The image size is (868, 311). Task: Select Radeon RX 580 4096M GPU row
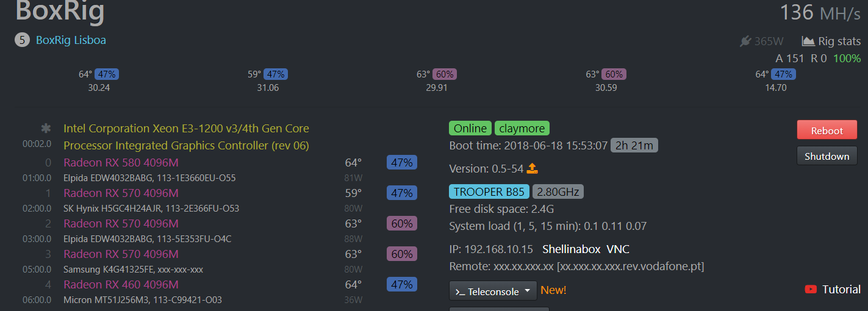click(x=121, y=163)
